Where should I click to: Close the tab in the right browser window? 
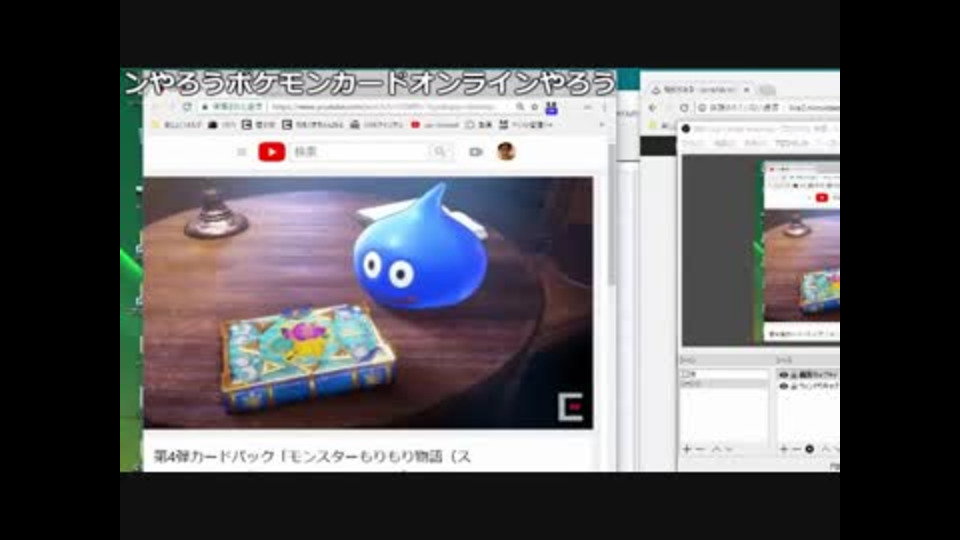tap(746, 89)
